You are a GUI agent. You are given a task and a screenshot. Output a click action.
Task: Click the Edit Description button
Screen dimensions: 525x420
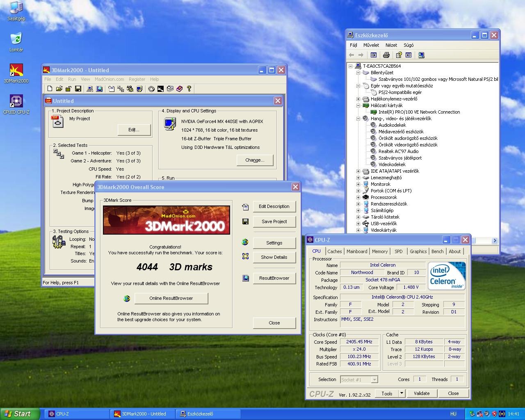tap(274, 206)
